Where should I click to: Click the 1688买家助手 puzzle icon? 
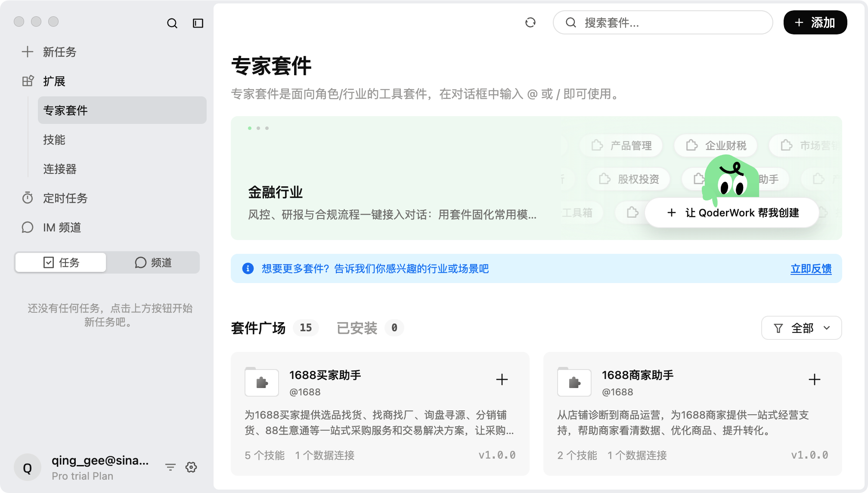[262, 382]
